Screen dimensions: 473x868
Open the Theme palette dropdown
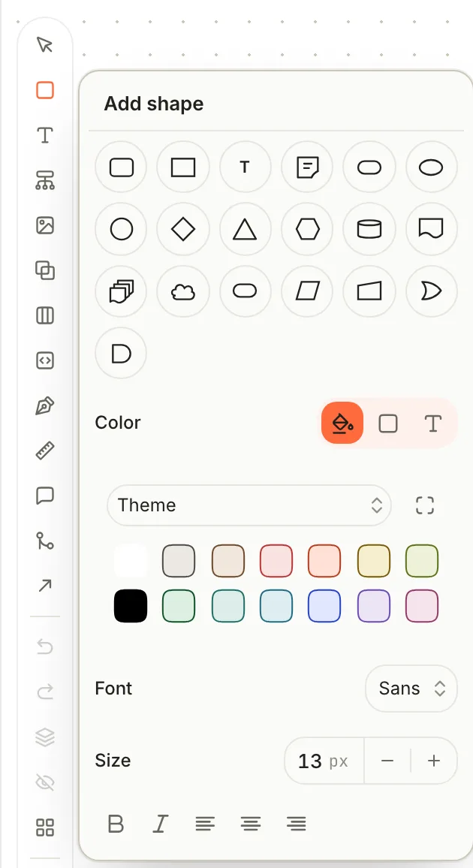[x=249, y=505]
